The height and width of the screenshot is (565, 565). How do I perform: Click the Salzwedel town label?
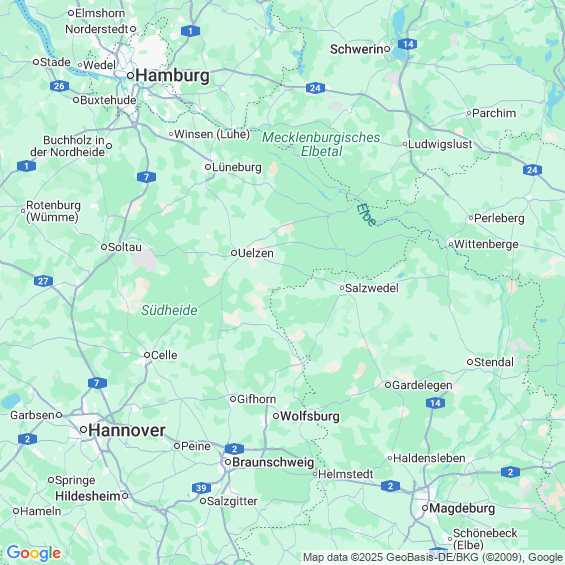click(x=372, y=288)
